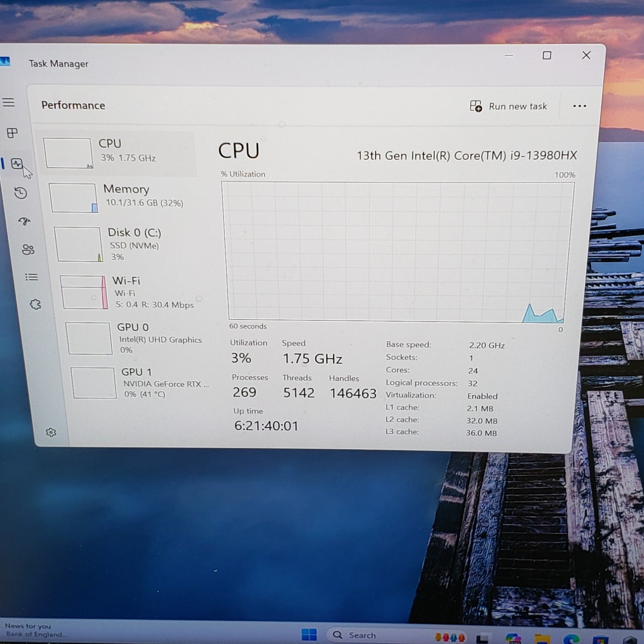Select Memory in the resource list
This screenshot has width=644, height=644.
point(125,196)
